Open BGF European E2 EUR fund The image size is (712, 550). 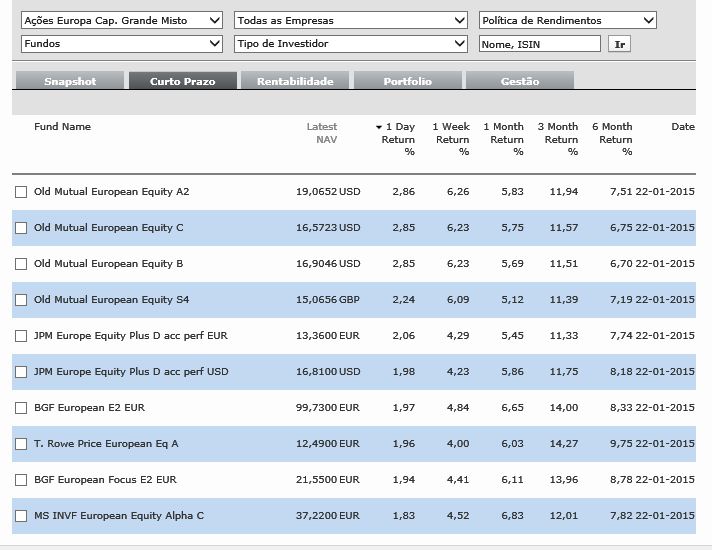coord(89,407)
